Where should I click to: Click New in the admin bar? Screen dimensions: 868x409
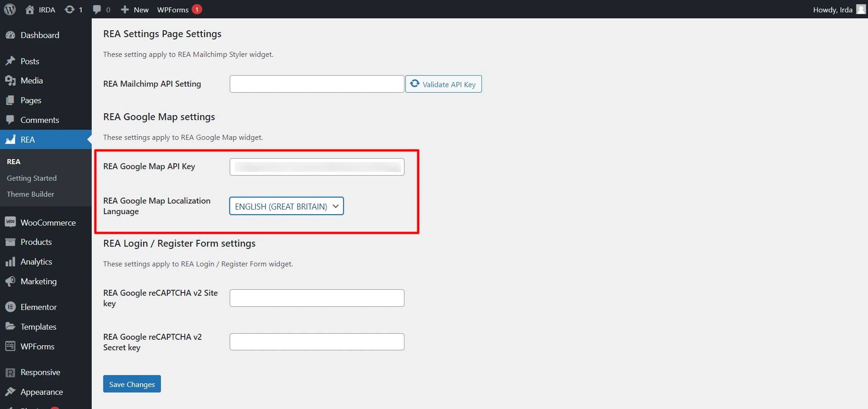click(141, 10)
